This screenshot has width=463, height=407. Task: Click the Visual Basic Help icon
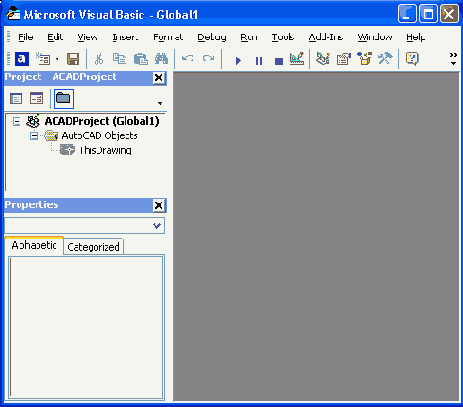pos(412,59)
